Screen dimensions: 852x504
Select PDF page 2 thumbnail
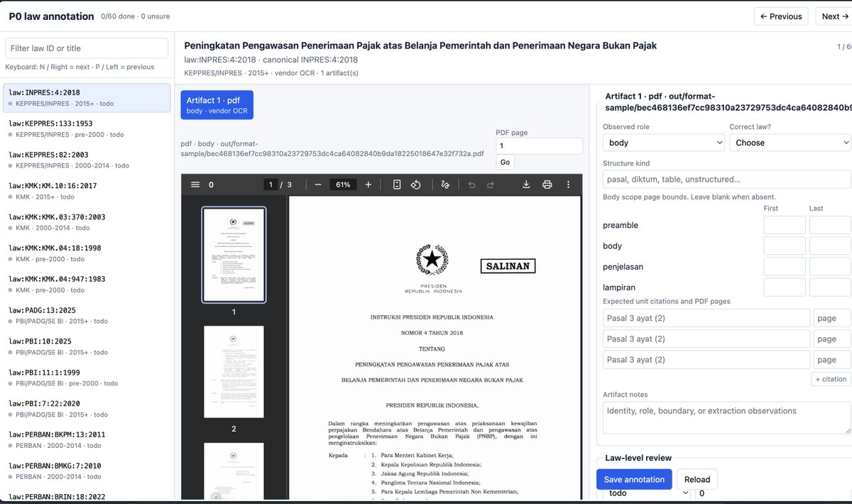click(x=234, y=373)
